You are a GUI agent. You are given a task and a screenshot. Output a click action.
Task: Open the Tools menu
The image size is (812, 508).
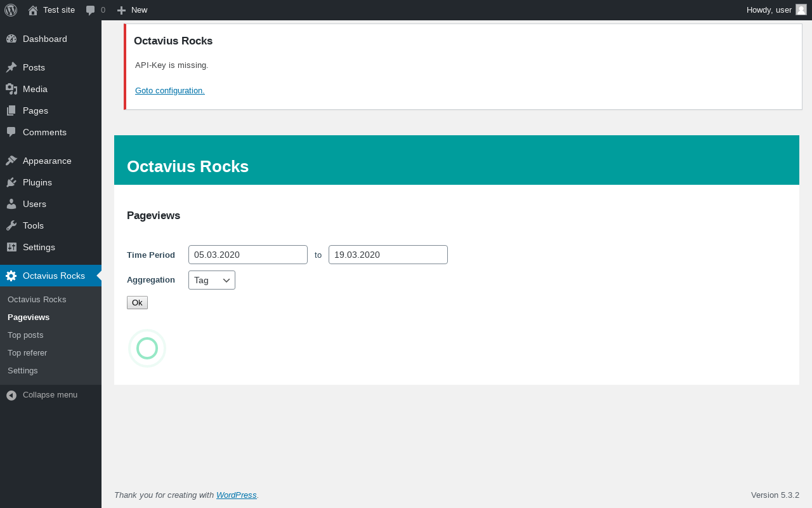click(x=51, y=225)
